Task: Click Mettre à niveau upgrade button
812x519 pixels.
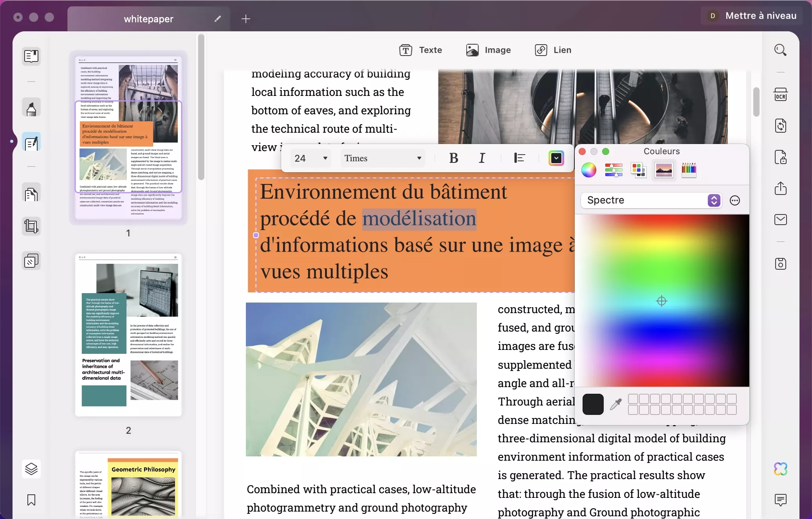Action: pyautogui.click(x=761, y=16)
